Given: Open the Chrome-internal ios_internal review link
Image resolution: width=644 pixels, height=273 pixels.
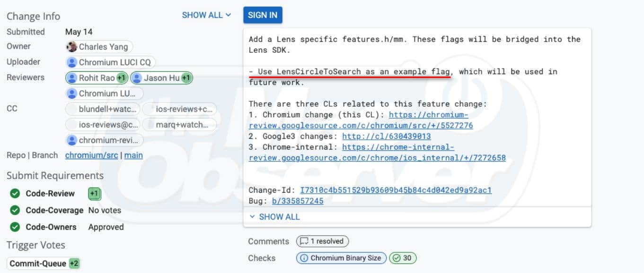Looking at the screenshot, I should coord(377,153).
